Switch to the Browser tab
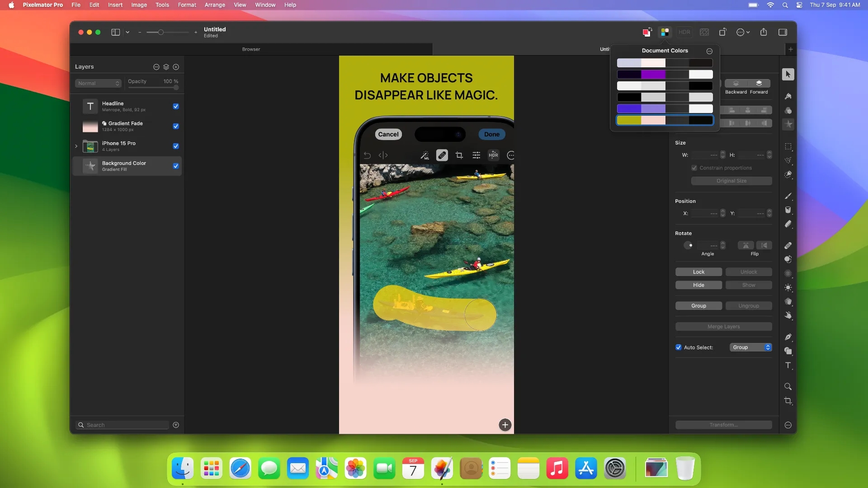Image resolution: width=868 pixels, height=488 pixels. (251, 49)
